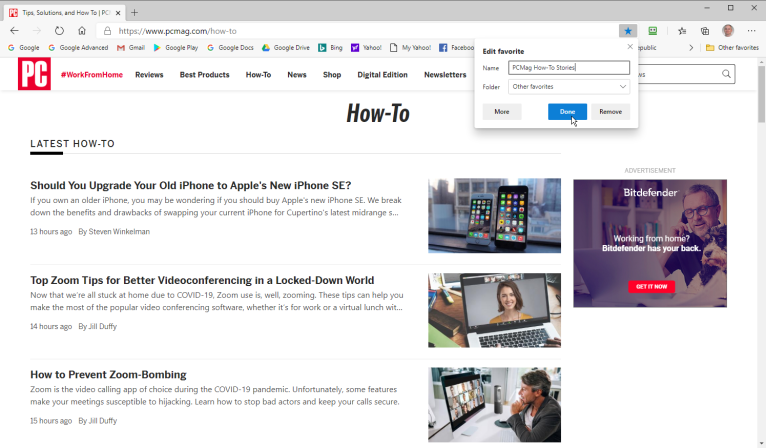Click GET IT NOW in Bitdefender ad
This screenshot has height=448, width=766.
(x=651, y=286)
